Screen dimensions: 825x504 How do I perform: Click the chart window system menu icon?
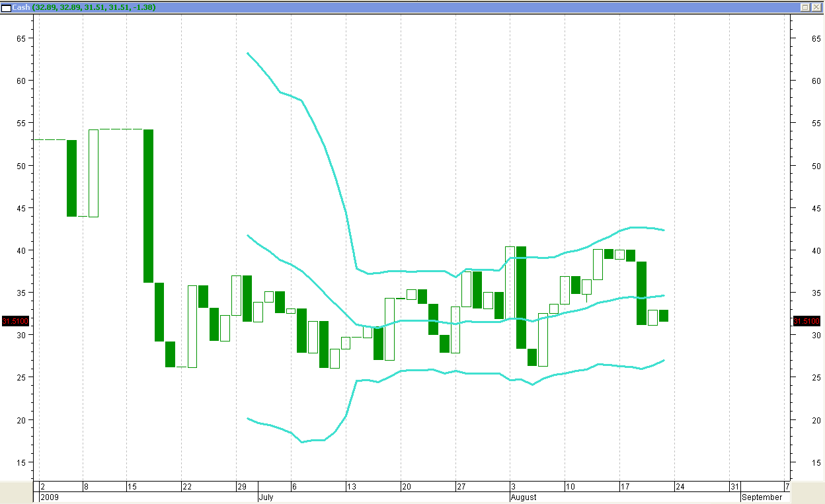tap(6, 8)
